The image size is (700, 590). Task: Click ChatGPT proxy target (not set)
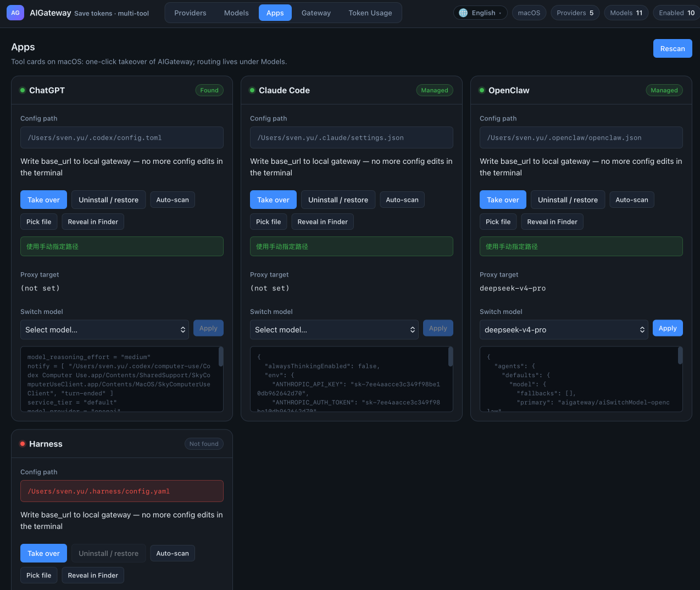pyautogui.click(x=40, y=288)
